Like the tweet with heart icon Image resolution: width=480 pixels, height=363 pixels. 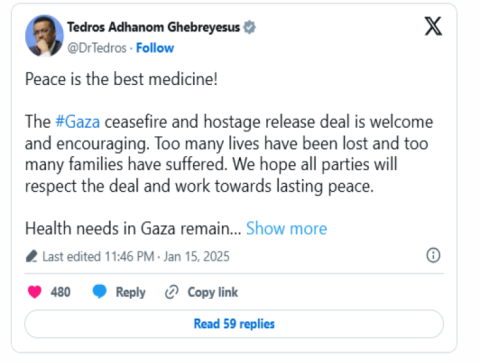pos(35,292)
